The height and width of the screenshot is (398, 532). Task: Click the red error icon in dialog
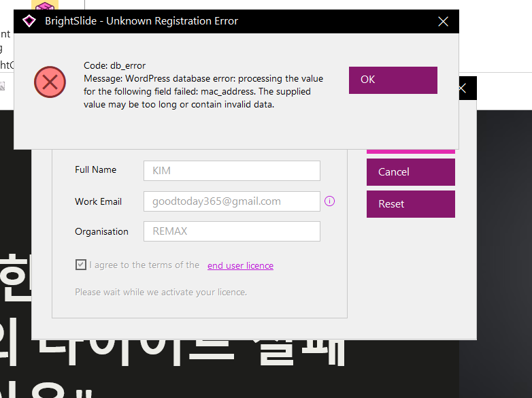coord(50,82)
